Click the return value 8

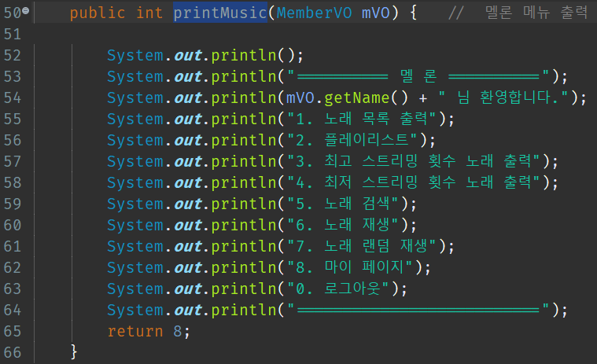(178, 332)
